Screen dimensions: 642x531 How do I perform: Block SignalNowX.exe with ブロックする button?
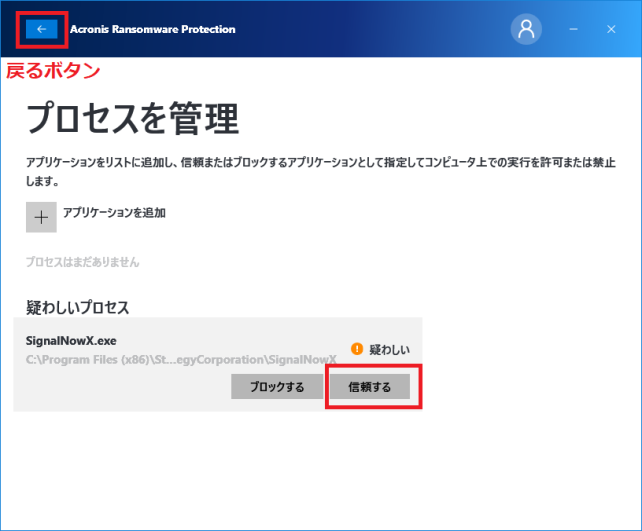tap(277, 386)
